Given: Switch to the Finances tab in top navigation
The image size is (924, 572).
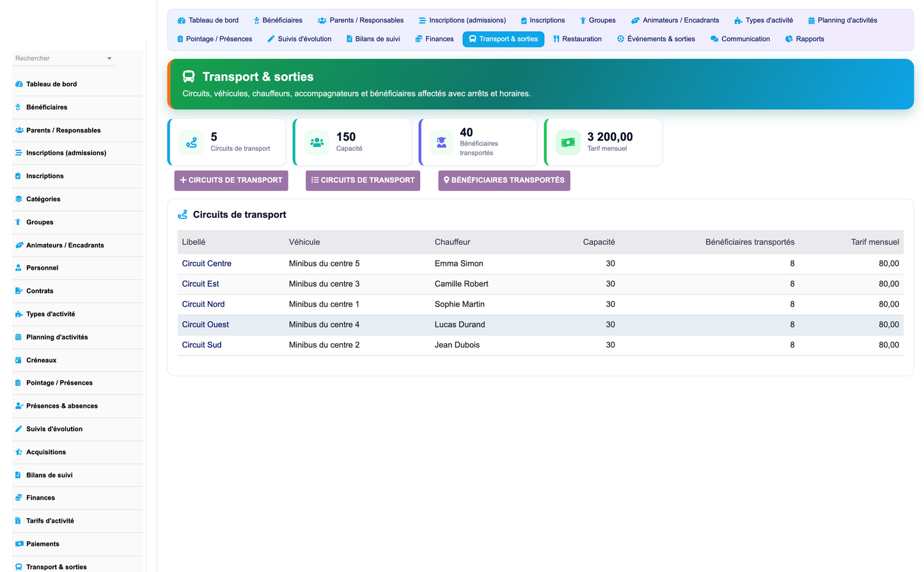Looking at the screenshot, I should [434, 39].
